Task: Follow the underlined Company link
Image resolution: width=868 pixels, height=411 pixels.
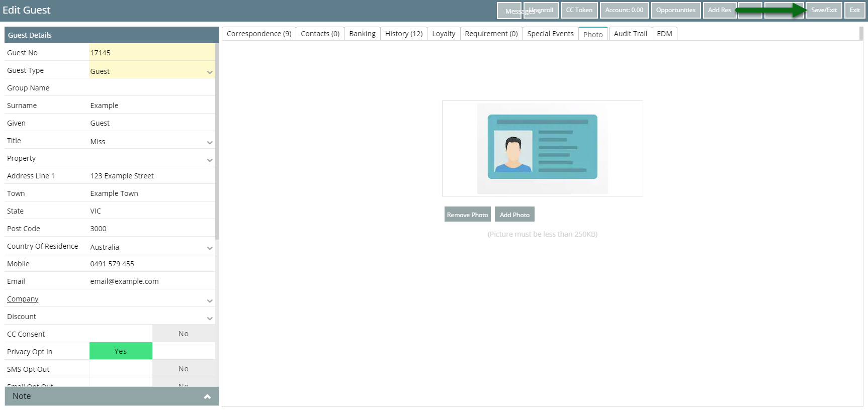Action: point(23,299)
